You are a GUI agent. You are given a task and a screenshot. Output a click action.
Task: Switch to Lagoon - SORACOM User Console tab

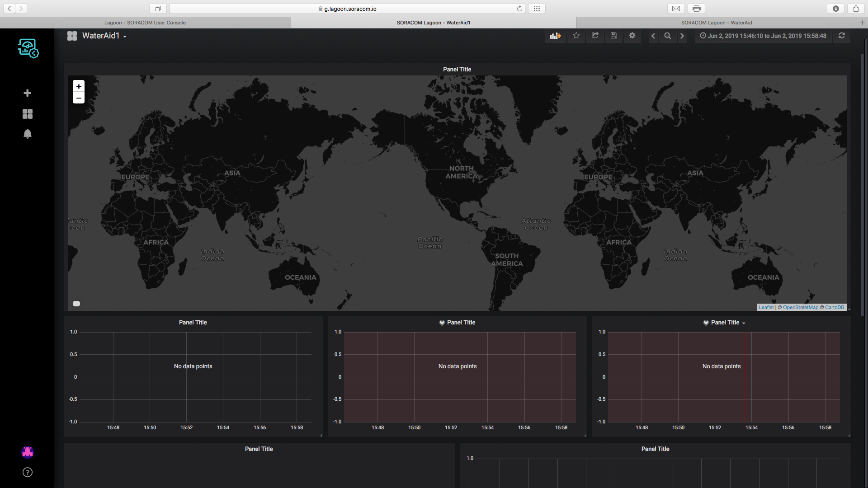[145, 23]
